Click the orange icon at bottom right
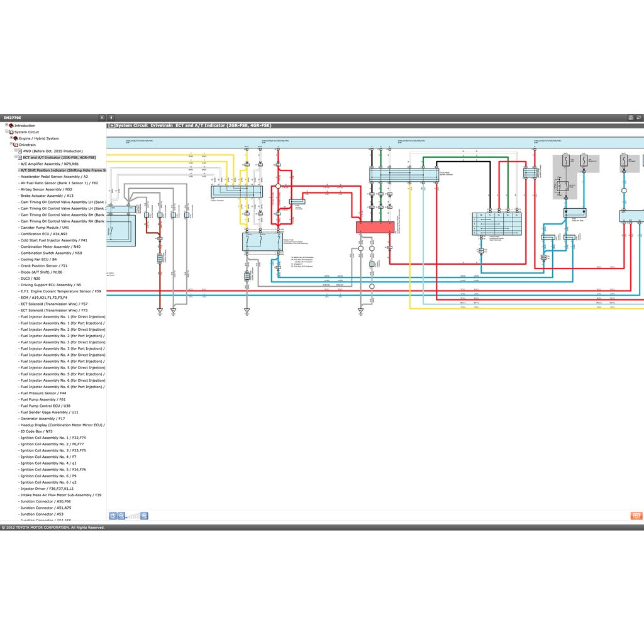 636,516
